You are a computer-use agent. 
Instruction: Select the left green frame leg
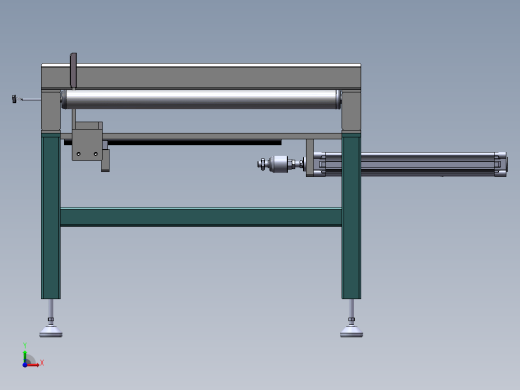point(51,215)
